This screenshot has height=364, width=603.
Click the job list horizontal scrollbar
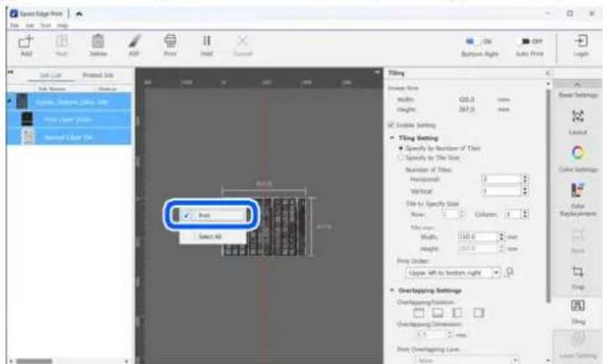(34, 361)
